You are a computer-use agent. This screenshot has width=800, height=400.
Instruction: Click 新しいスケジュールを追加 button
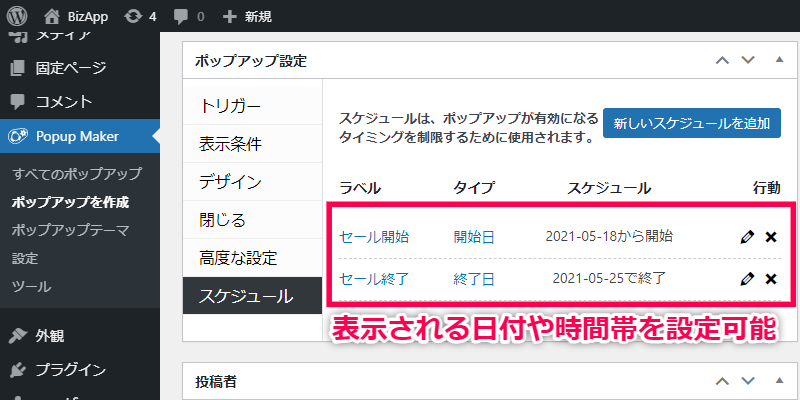(x=692, y=123)
